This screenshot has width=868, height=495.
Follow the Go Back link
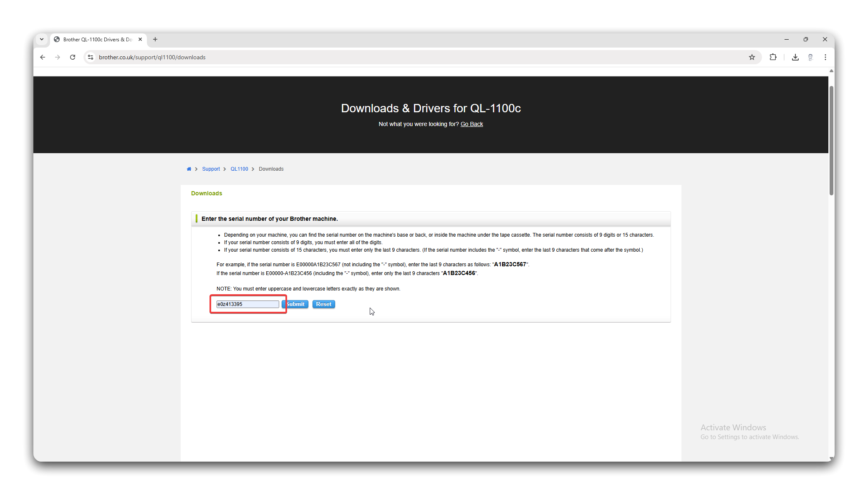click(472, 124)
